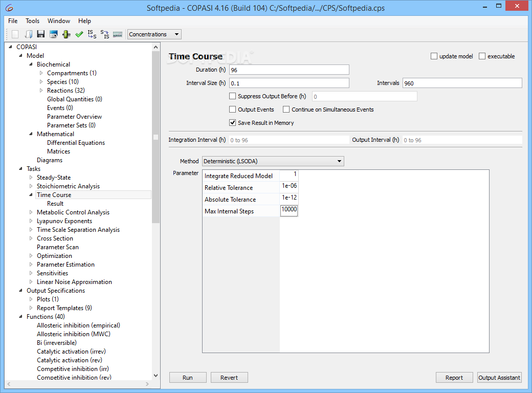The image size is (532, 393).
Task: Select Global Quantities (0) in tree
Action: tap(74, 99)
